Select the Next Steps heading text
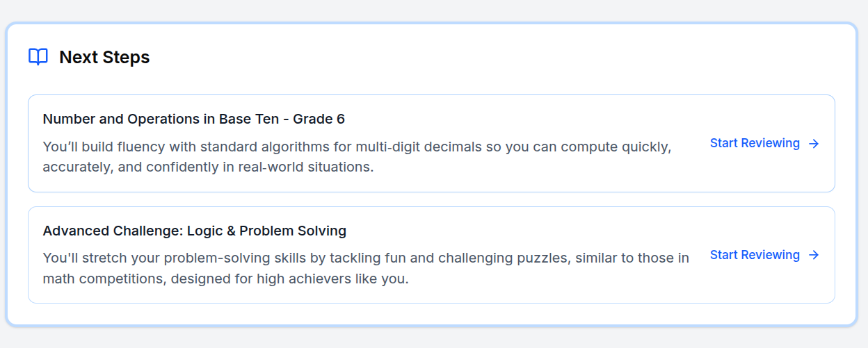Screen dimensions: 868x348 point(104,57)
